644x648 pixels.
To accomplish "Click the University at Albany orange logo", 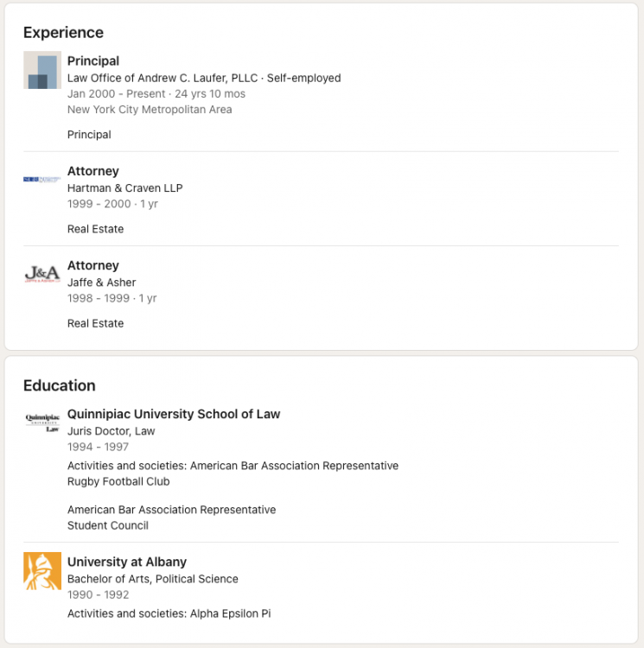I will [x=42, y=571].
